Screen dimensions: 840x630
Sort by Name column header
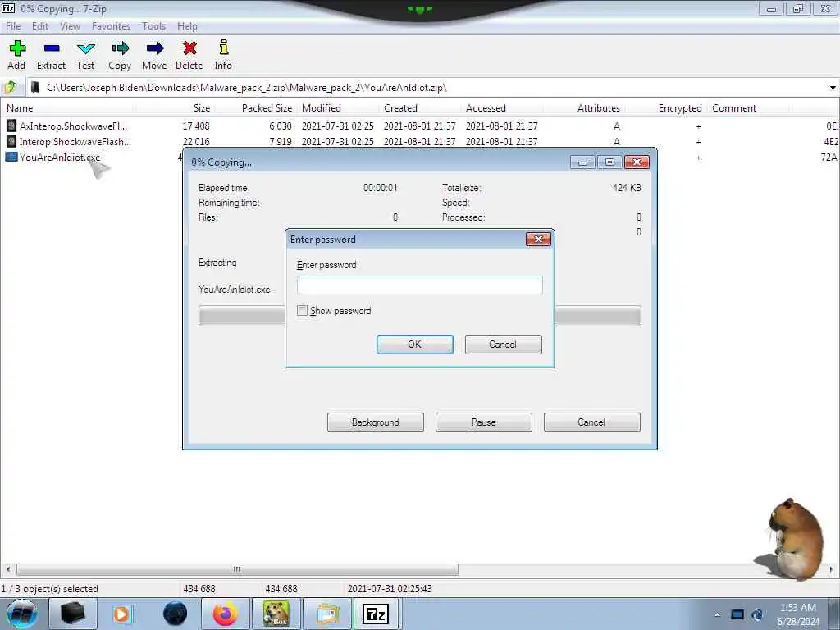click(20, 108)
